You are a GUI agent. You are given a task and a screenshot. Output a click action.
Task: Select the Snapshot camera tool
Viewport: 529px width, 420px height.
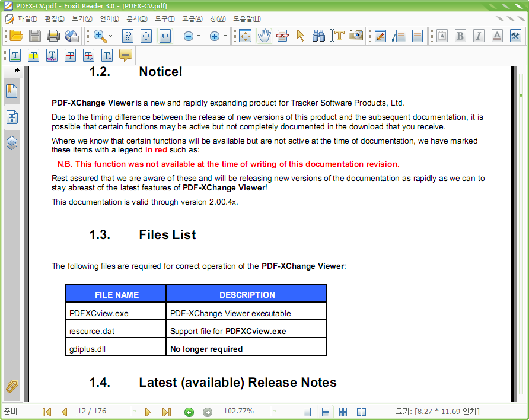click(x=356, y=36)
